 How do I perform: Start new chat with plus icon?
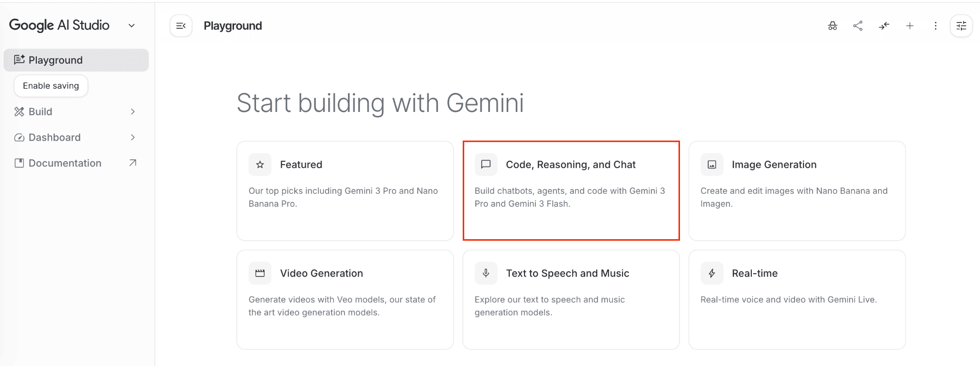(x=910, y=26)
